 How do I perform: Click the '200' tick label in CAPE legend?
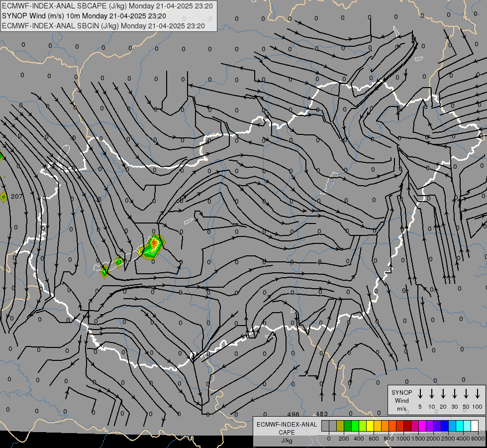[344, 439]
